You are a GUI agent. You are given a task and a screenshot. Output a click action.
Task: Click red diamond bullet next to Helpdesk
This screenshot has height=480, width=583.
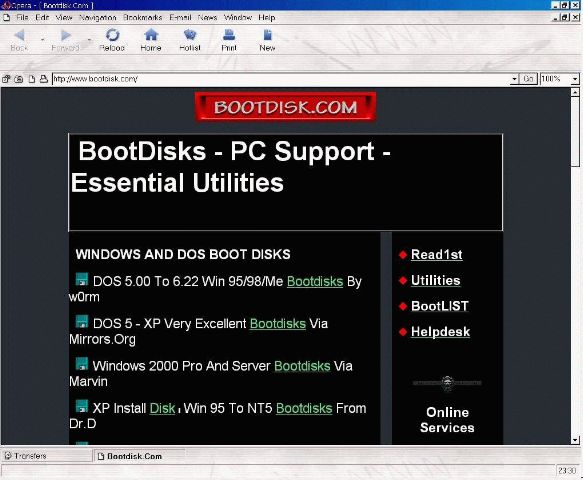(x=403, y=332)
